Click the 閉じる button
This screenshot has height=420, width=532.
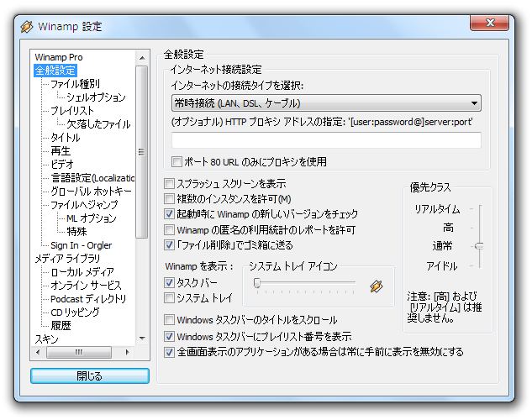click(x=90, y=376)
